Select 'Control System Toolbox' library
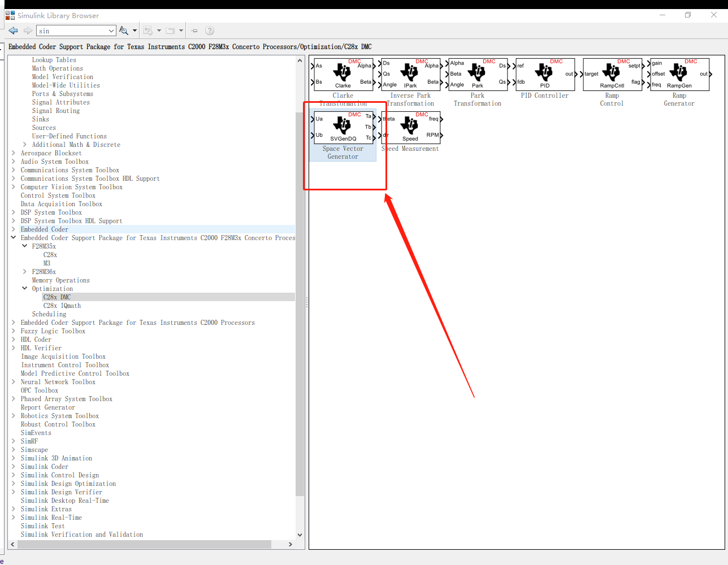This screenshot has width=728, height=565. tap(58, 195)
